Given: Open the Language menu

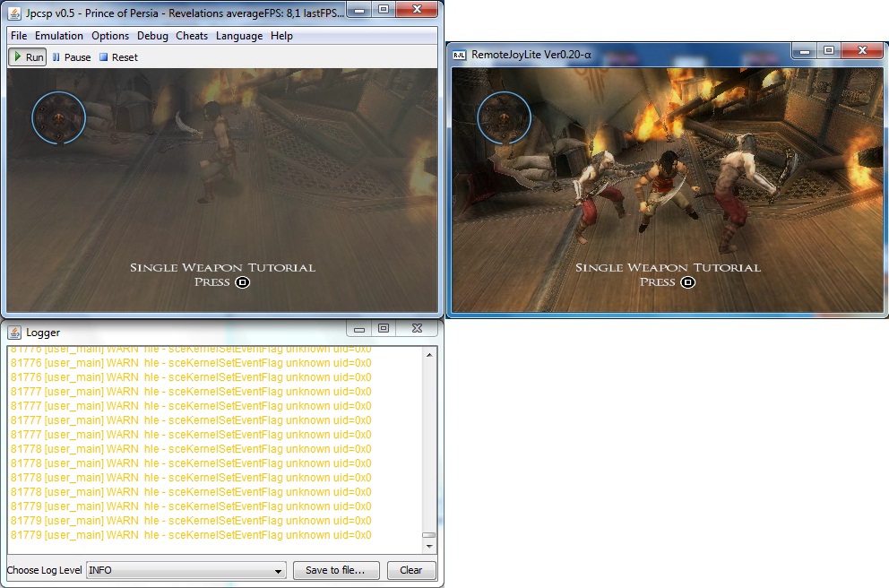Looking at the screenshot, I should tap(239, 36).
